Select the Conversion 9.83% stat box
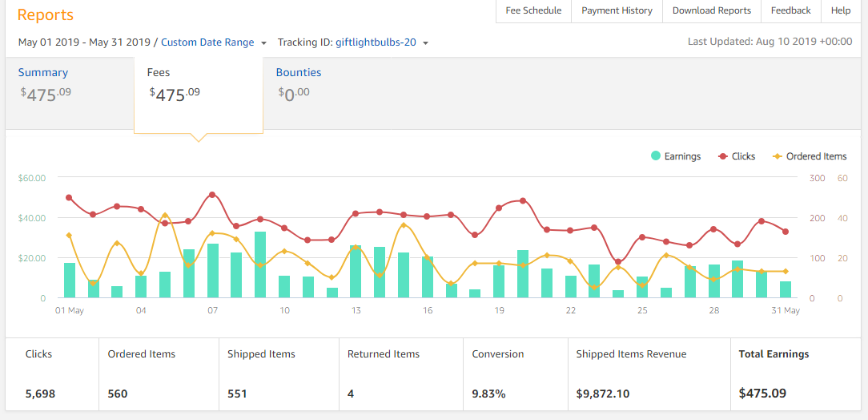 point(515,374)
